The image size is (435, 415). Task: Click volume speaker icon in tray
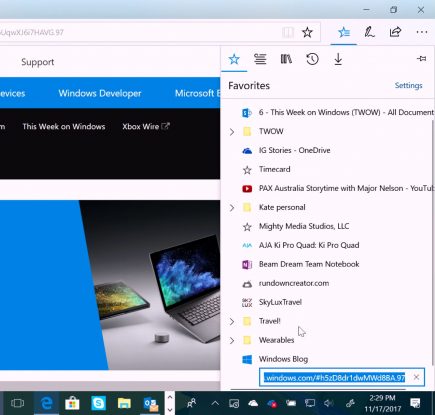coord(329,403)
